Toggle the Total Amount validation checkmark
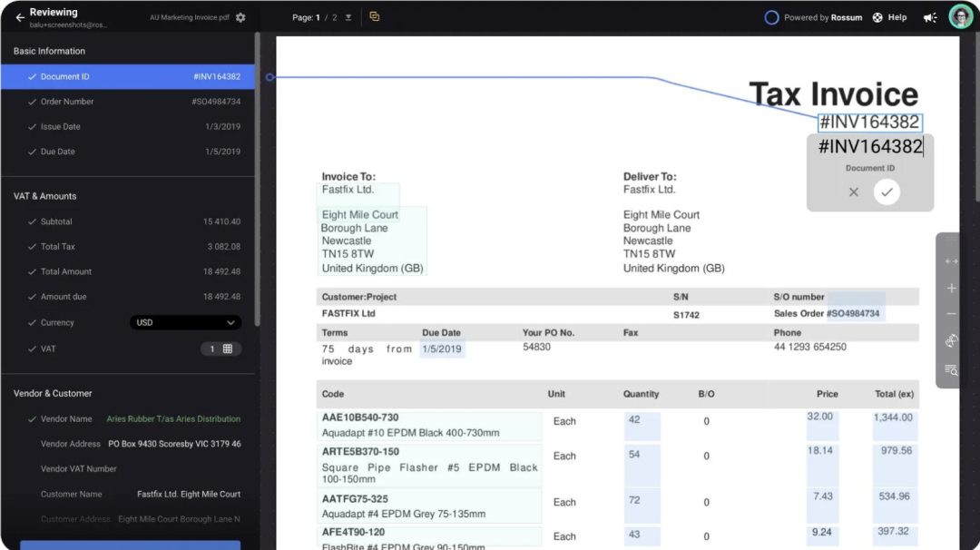 [x=32, y=271]
